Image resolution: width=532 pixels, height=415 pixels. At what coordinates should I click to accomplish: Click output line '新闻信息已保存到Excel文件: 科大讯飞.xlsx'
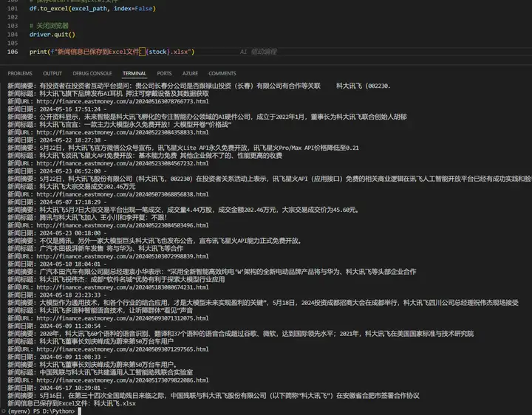(72, 403)
